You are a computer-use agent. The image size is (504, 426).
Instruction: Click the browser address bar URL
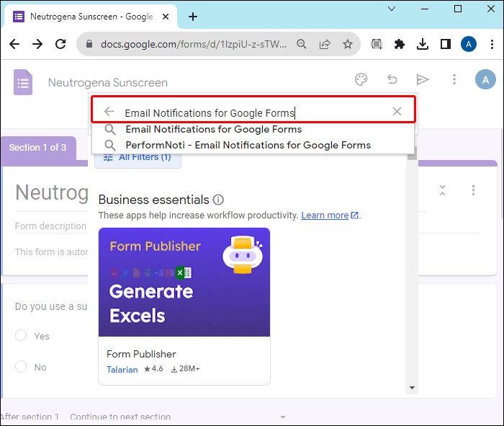coord(194,44)
